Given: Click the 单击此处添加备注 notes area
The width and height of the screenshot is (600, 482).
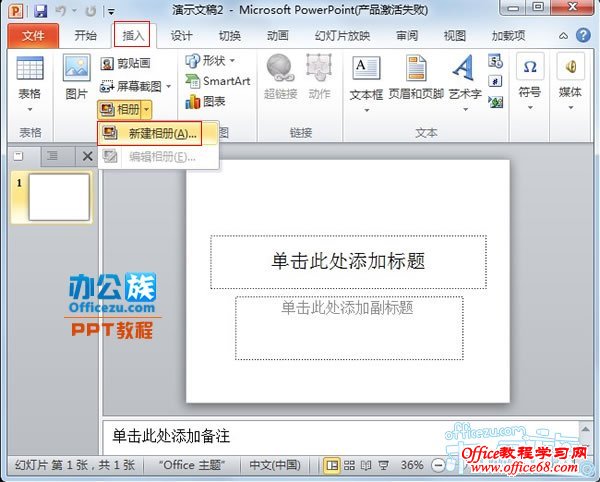Looking at the screenshot, I should coord(341,437).
